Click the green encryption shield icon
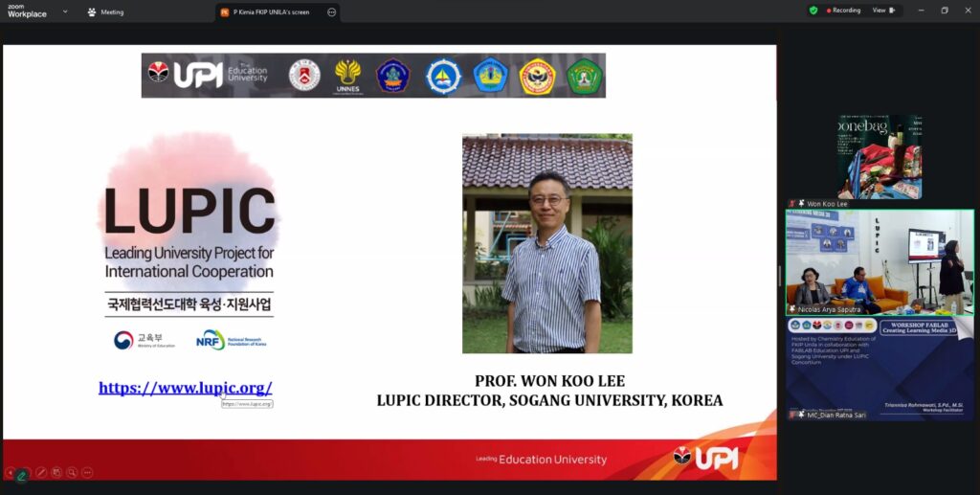This screenshot has height=495, width=980. [813, 11]
